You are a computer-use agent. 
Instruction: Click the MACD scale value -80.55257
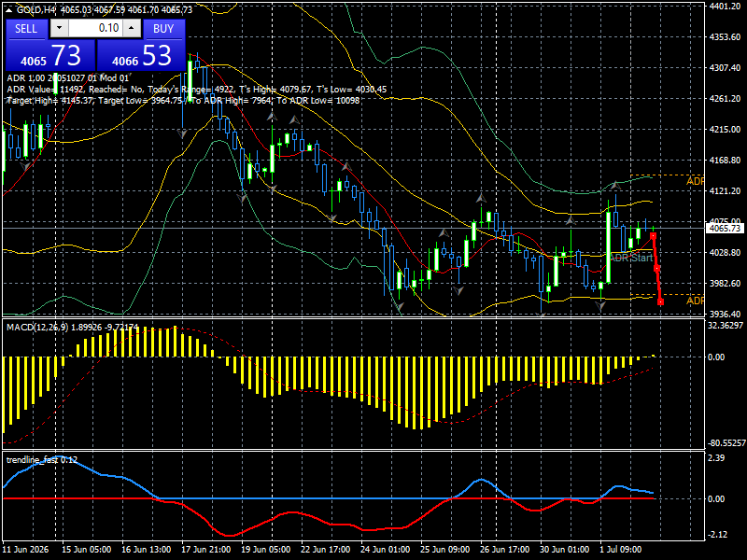click(726, 443)
